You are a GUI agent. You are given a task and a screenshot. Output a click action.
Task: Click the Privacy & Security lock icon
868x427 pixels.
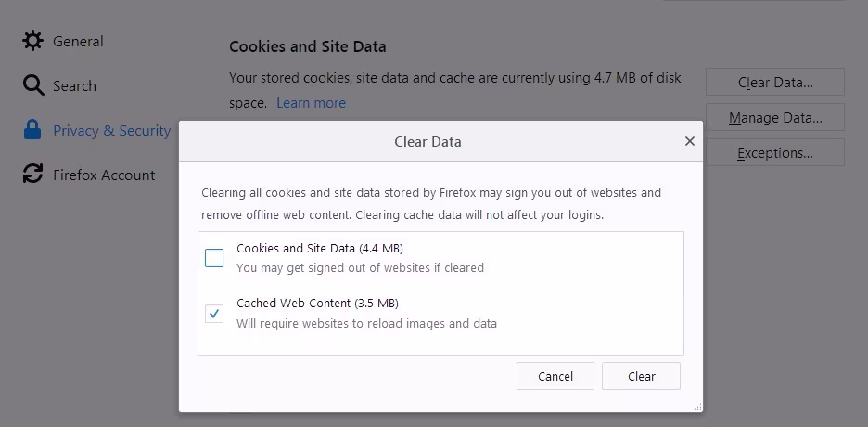[x=33, y=130]
